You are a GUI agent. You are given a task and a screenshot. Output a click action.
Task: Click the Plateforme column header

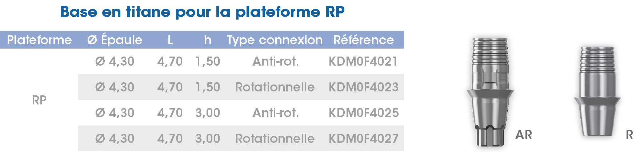click(x=39, y=40)
